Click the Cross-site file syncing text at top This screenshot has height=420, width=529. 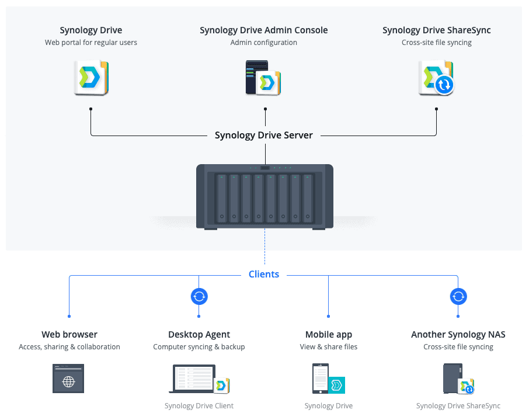click(437, 43)
